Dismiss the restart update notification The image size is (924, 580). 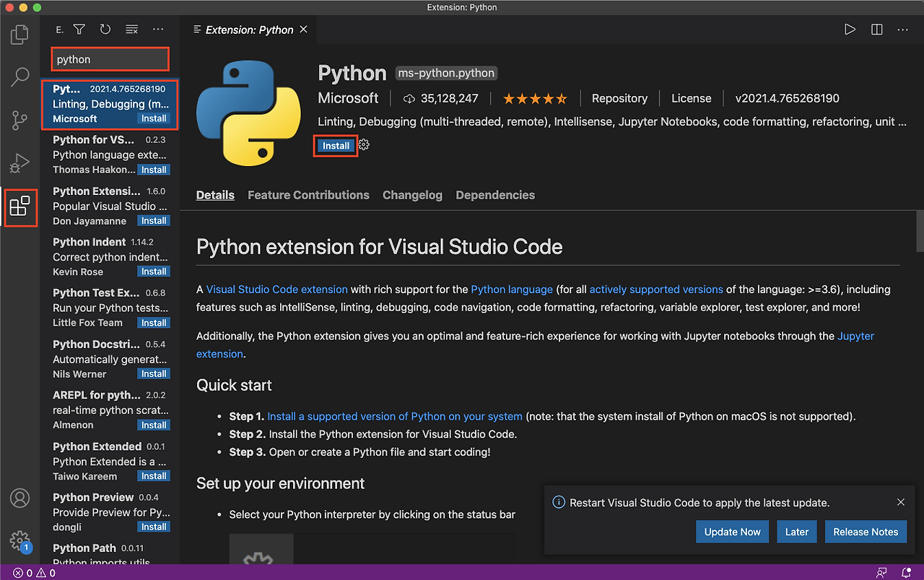900,502
